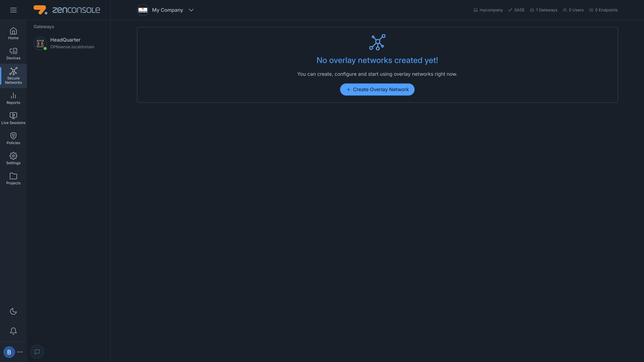644x362 pixels.
Task: Open user options three-dots menu
Action: point(20,352)
